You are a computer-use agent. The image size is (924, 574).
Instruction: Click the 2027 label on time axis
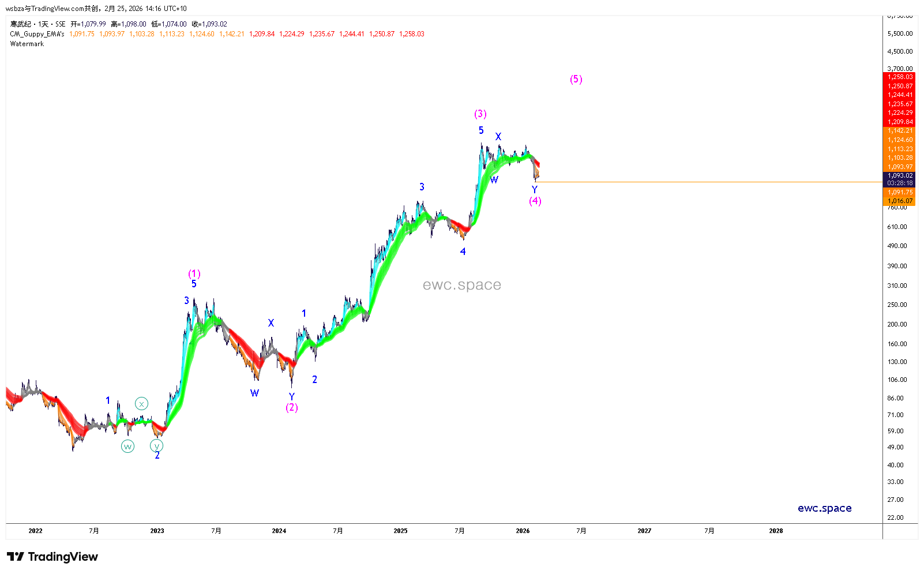pos(644,531)
